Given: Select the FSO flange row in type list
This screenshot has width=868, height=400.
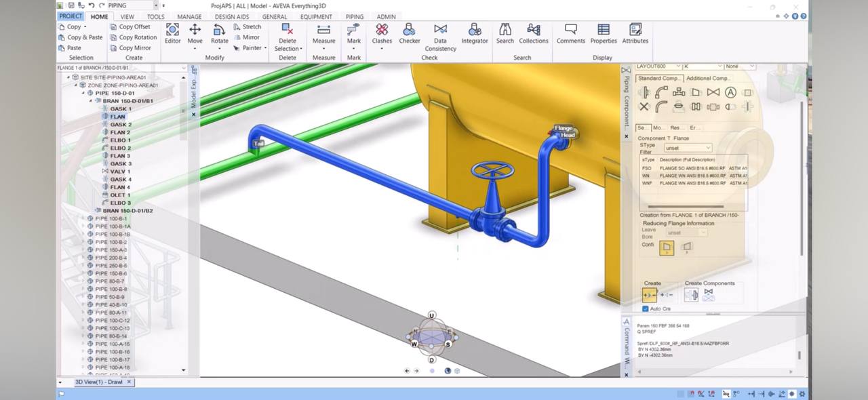Looking at the screenshot, I should coord(694,167).
